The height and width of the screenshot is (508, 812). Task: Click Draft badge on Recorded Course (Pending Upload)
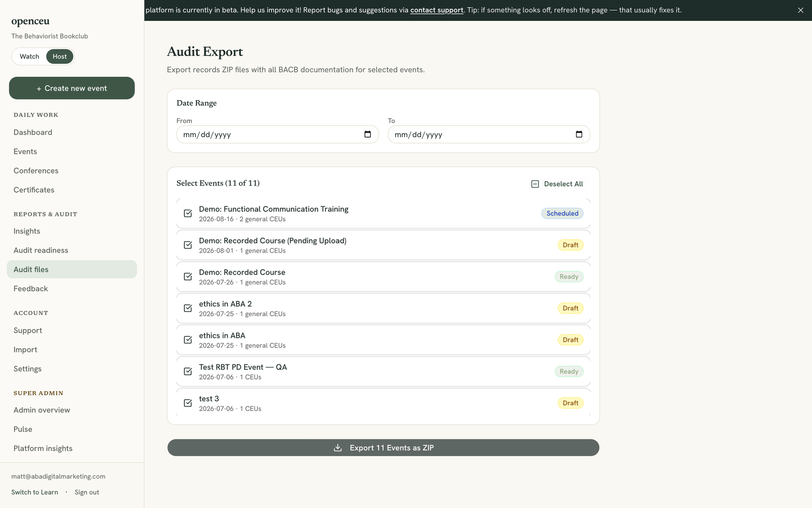click(x=570, y=245)
